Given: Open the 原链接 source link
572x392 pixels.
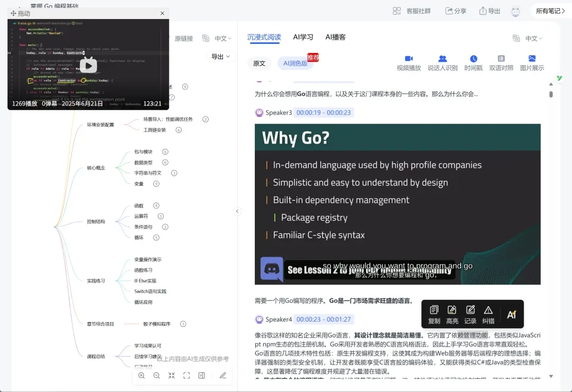Looking at the screenshot, I should [x=183, y=38].
